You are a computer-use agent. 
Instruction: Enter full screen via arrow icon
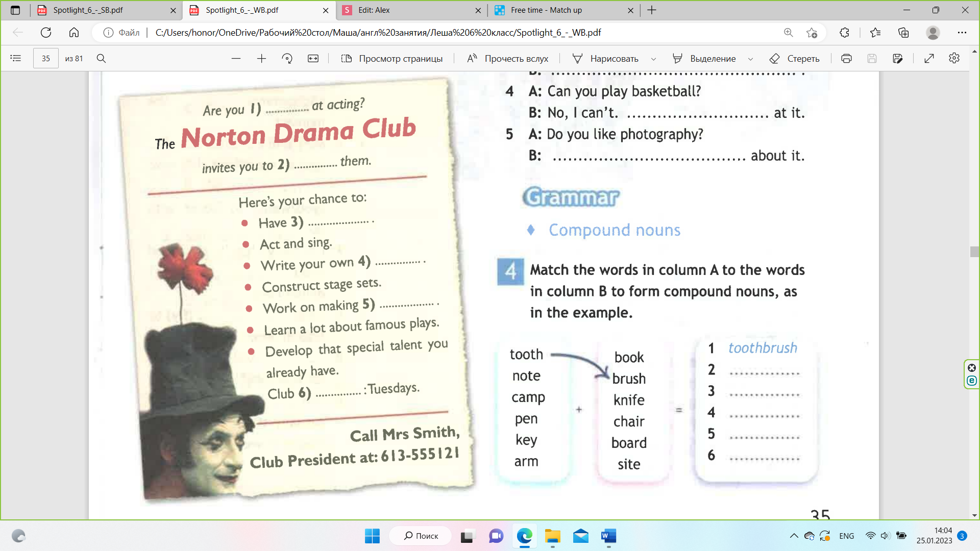click(x=929, y=58)
